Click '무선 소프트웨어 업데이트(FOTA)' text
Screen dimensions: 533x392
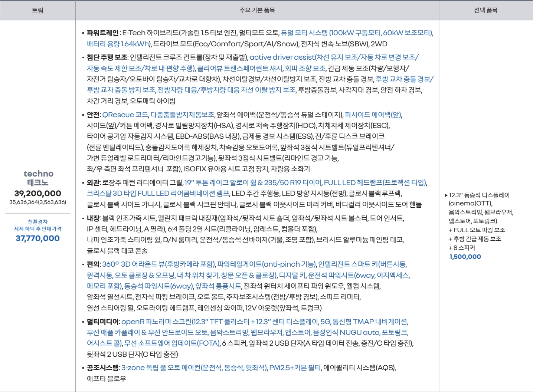172,343
